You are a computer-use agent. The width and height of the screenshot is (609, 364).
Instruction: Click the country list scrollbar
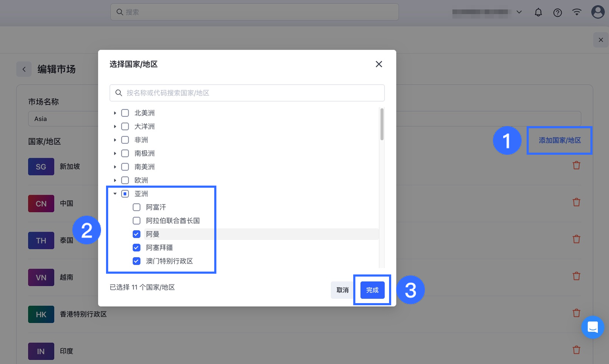point(382,124)
